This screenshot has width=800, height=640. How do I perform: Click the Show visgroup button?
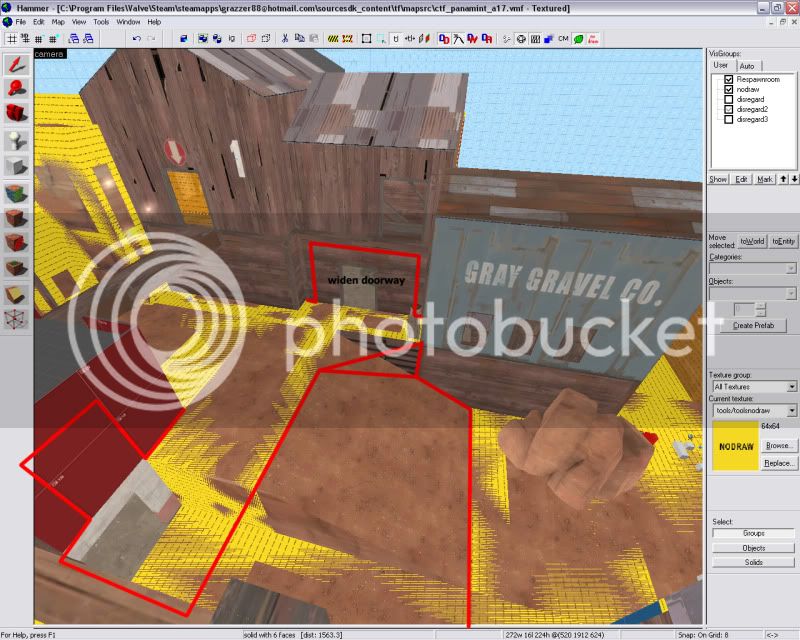[x=718, y=179]
